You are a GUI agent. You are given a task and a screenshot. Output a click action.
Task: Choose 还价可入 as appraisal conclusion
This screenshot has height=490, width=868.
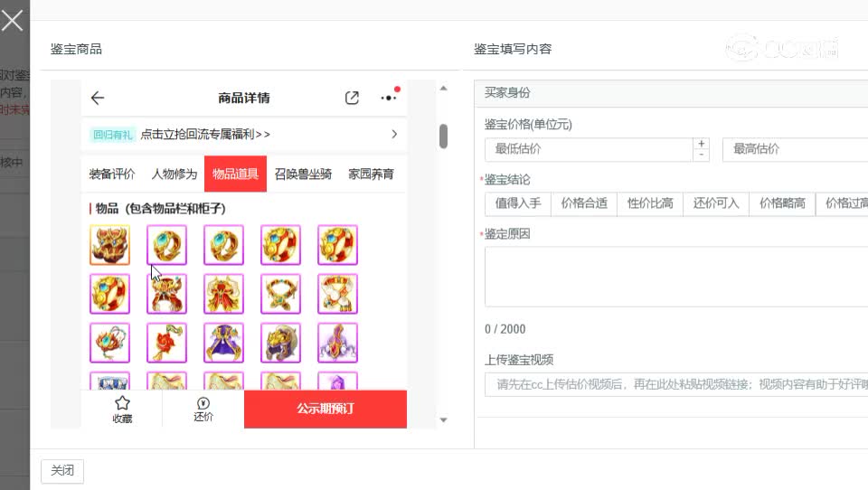pos(716,203)
